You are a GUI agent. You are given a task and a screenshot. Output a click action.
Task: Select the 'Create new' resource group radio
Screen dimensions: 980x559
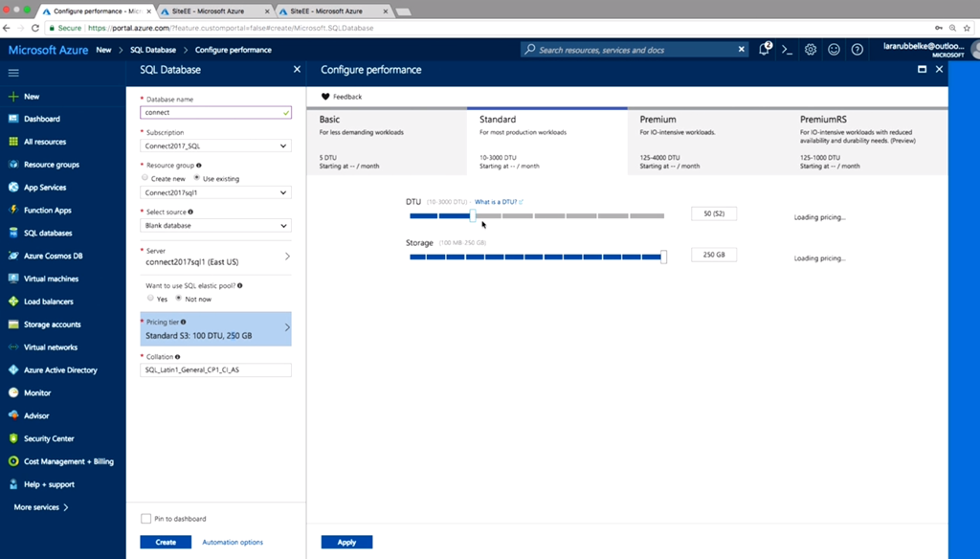coord(145,178)
